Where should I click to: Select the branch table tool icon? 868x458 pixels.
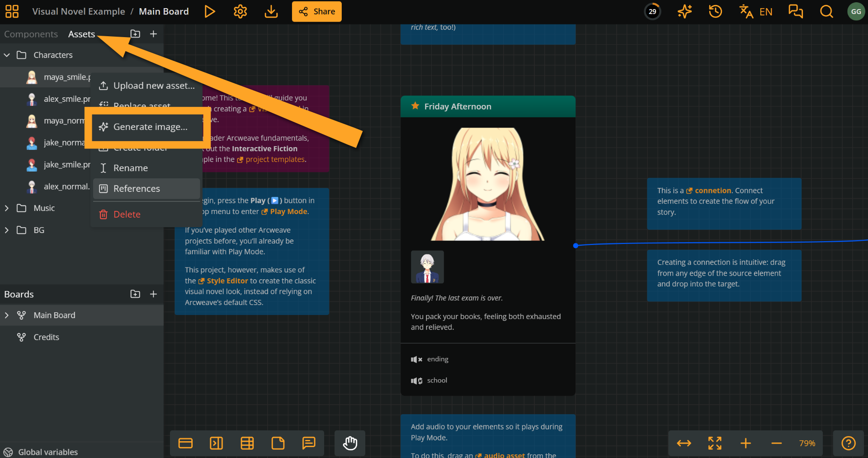tap(247, 443)
